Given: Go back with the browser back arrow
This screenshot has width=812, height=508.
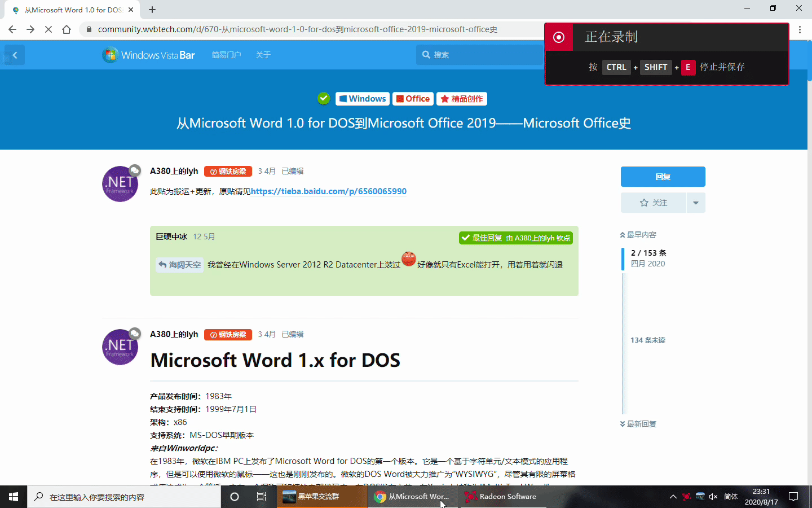Looking at the screenshot, I should 12,29.
